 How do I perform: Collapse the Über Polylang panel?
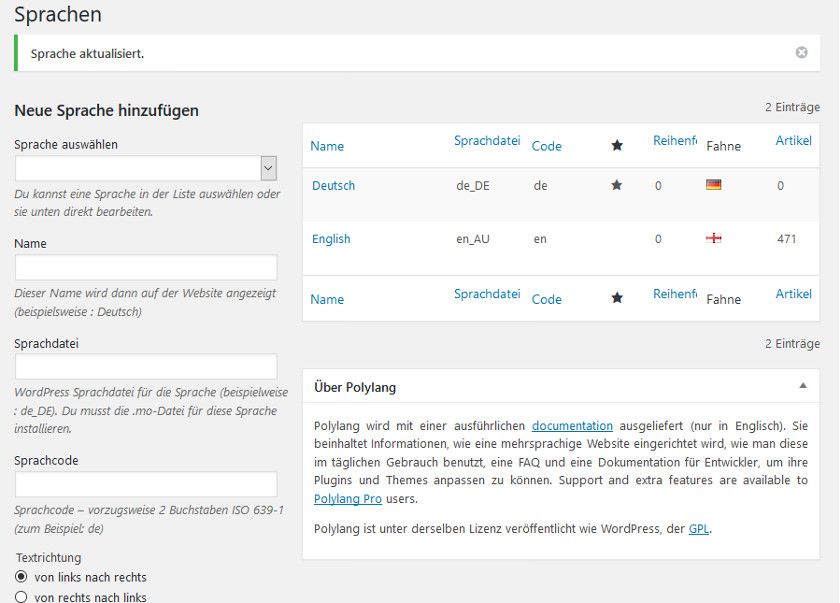(x=803, y=386)
